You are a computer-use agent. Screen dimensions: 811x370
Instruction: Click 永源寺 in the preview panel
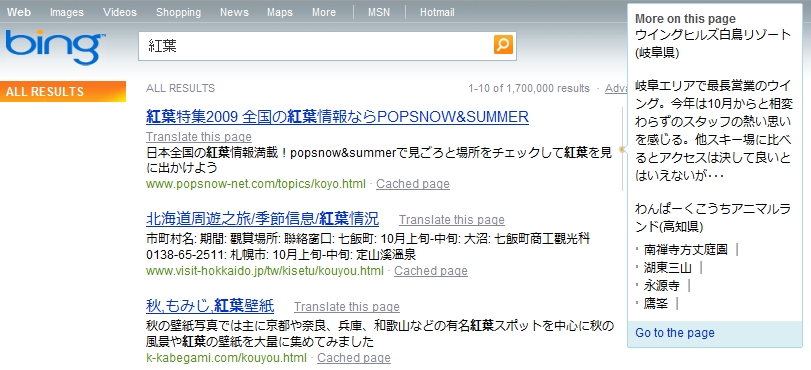pos(661,286)
